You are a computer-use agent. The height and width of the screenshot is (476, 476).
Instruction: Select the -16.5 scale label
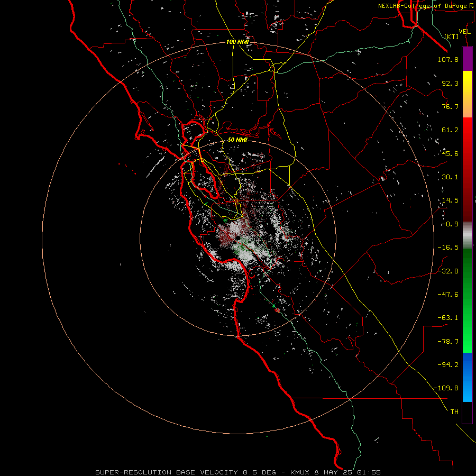tap(448, 248)
